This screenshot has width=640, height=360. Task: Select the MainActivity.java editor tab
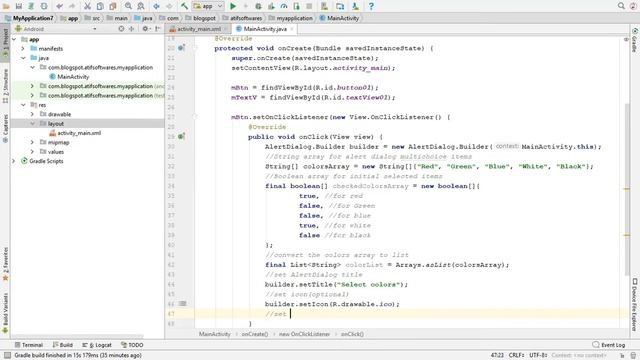265,29
